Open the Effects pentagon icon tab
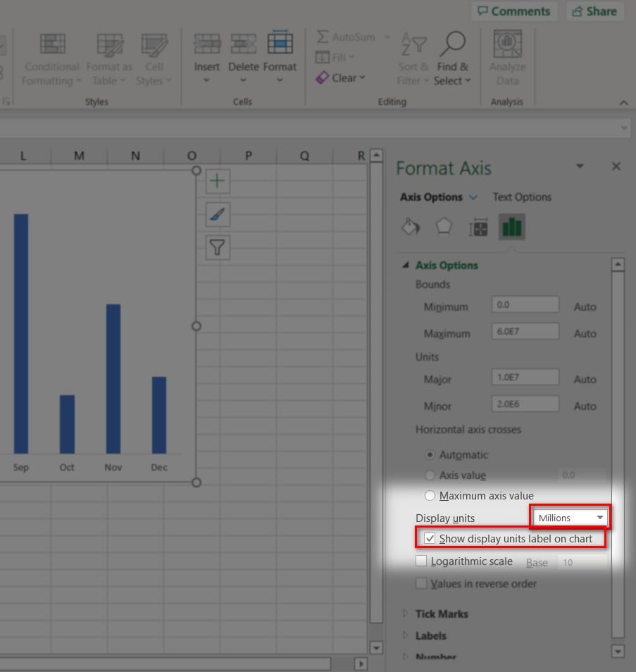The height and width of the screenshot is (672, 636). tap(444, 227)
